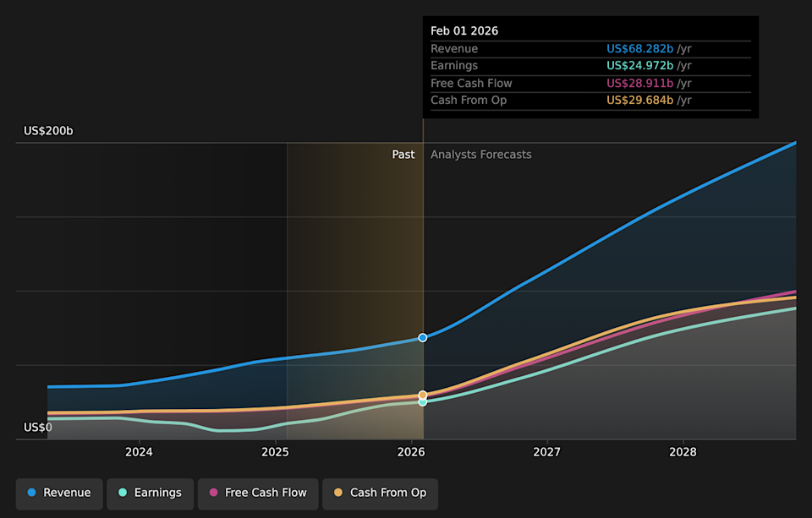This screenshot has height=518, width=812.
Task: Select the blue Revenue data point marker
Action: pyautogui.click(x=422, y=337)
